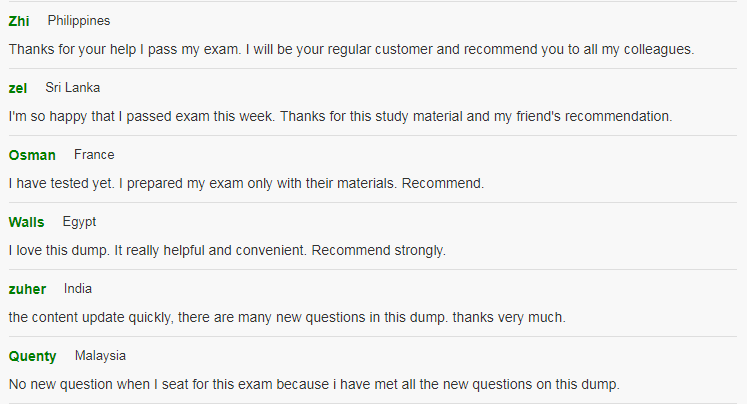Click reviewer name zuher
Image resolution: width=747 pixels, height=404 pixels.
[x=27, y=290]
